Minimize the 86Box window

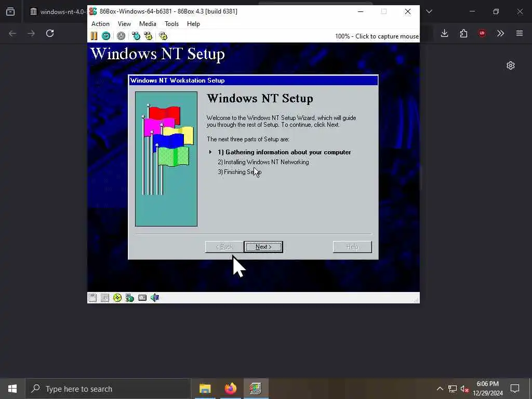click(x=361, y=11)
